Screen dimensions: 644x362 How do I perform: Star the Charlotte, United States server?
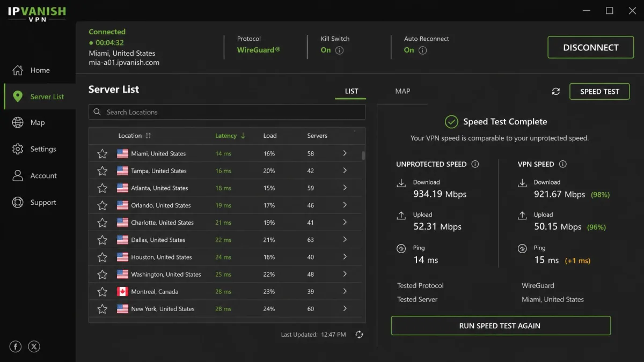click(102, 223)
